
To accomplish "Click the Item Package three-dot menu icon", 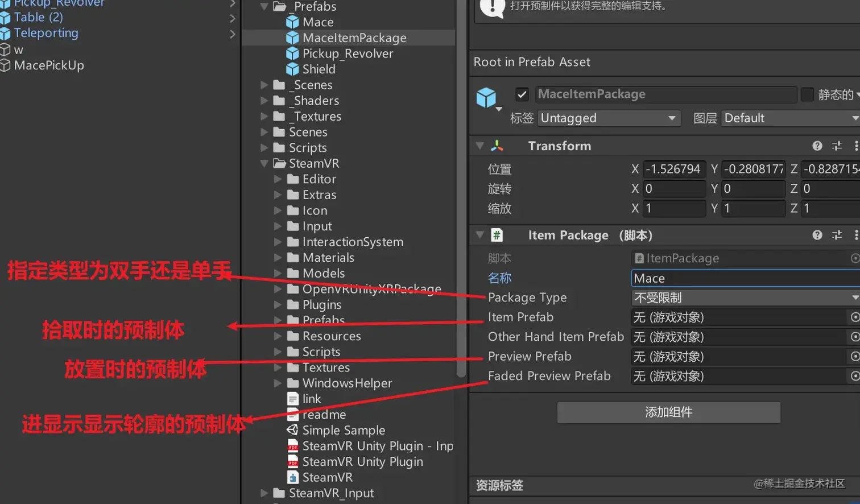I will tap(856, 235).
